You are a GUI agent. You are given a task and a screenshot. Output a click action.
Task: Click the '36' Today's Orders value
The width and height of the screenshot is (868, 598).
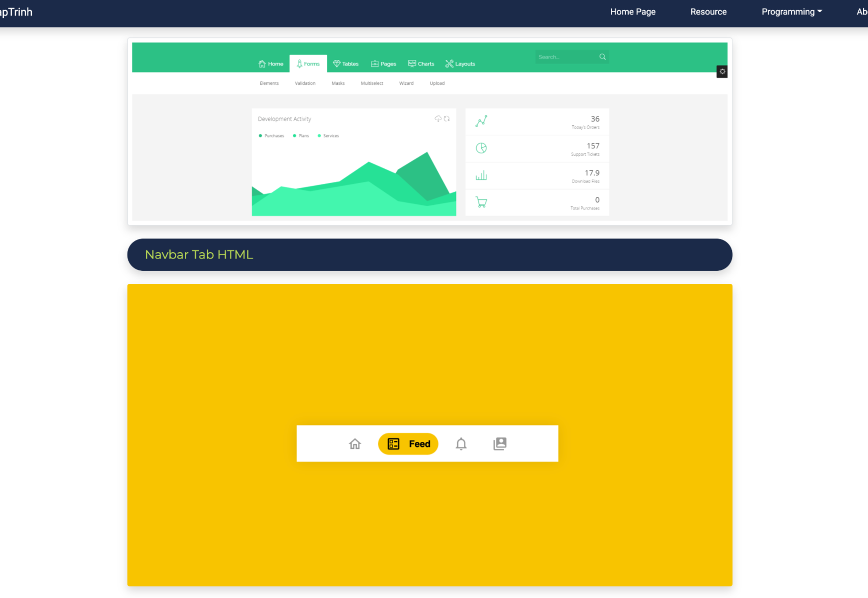(595, 119)
